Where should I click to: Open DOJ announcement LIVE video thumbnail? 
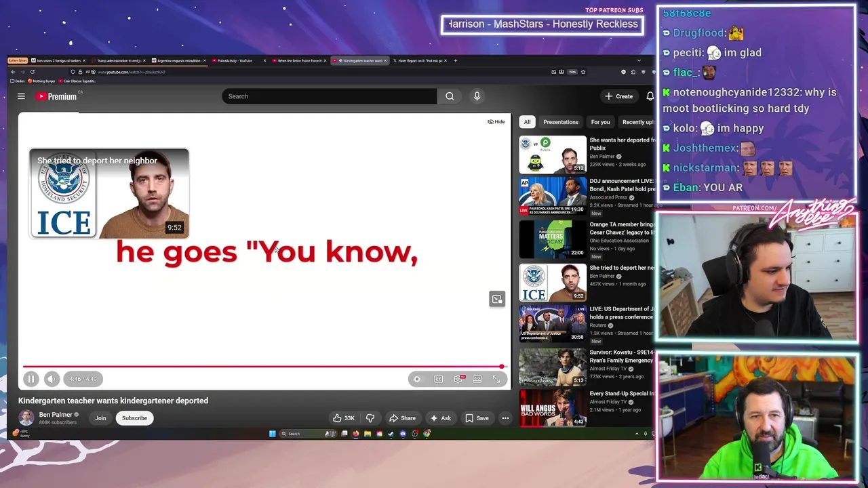pos(553,197)
